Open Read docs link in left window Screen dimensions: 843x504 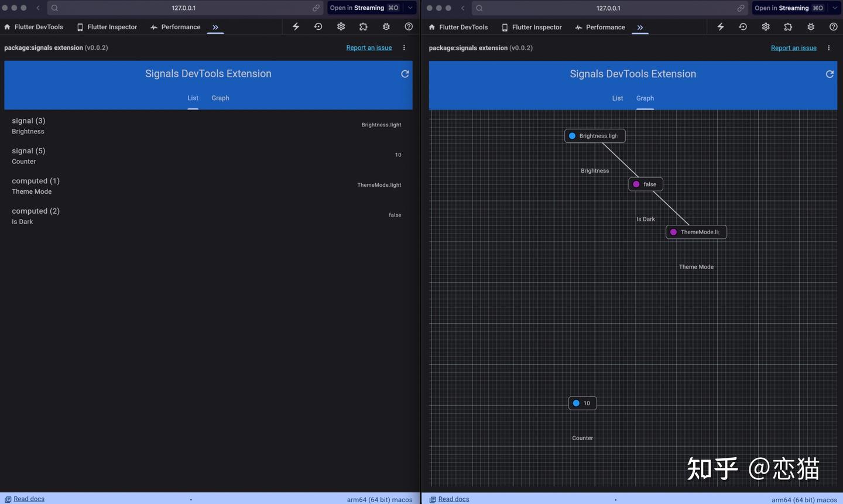click(x=25, y=499)
